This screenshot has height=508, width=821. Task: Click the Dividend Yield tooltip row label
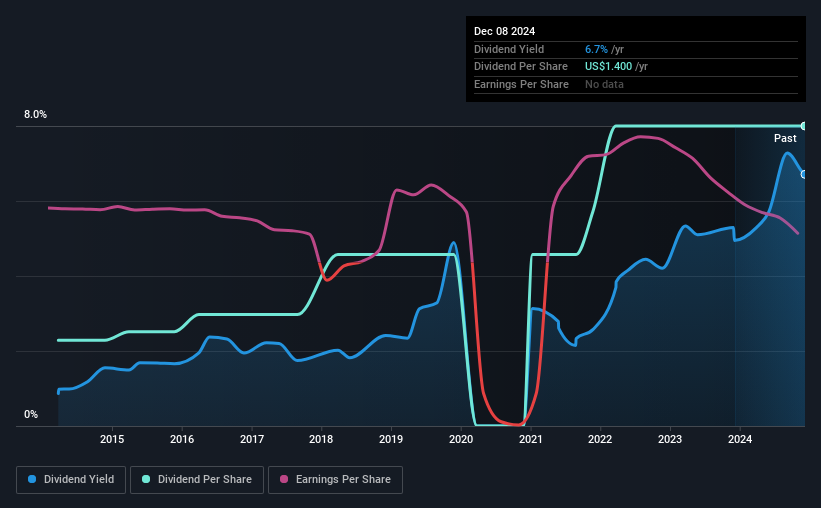(509, 49)
